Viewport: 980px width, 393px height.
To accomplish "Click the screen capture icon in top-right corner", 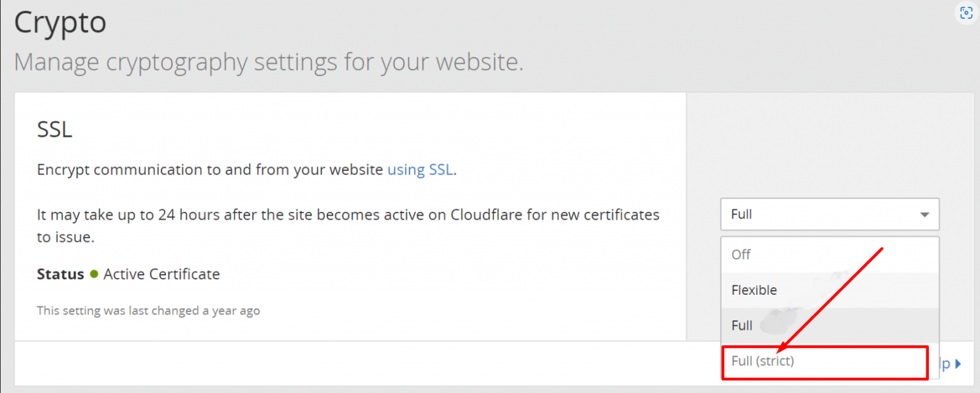I will point(966,13).
